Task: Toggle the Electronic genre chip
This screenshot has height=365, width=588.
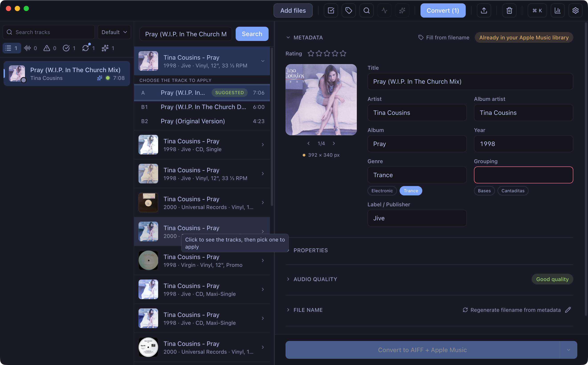Action: (x=382, y=191)
